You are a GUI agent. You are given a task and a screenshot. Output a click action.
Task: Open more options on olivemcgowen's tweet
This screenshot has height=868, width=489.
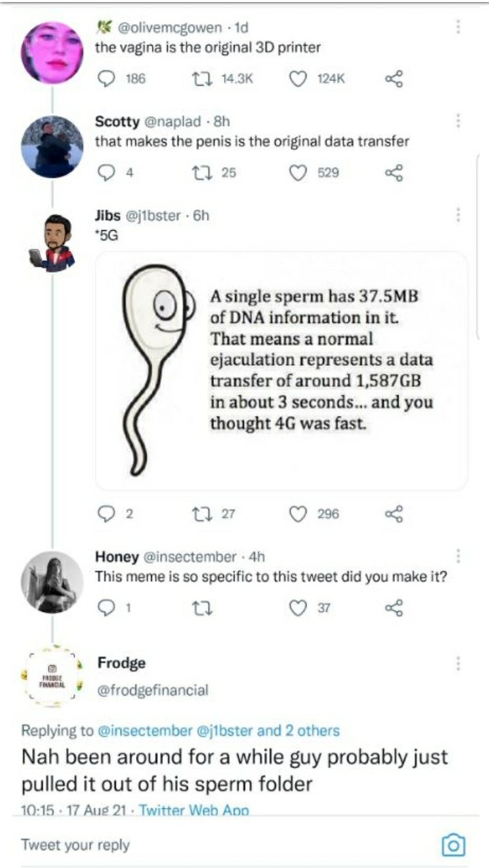pos(458,27)
